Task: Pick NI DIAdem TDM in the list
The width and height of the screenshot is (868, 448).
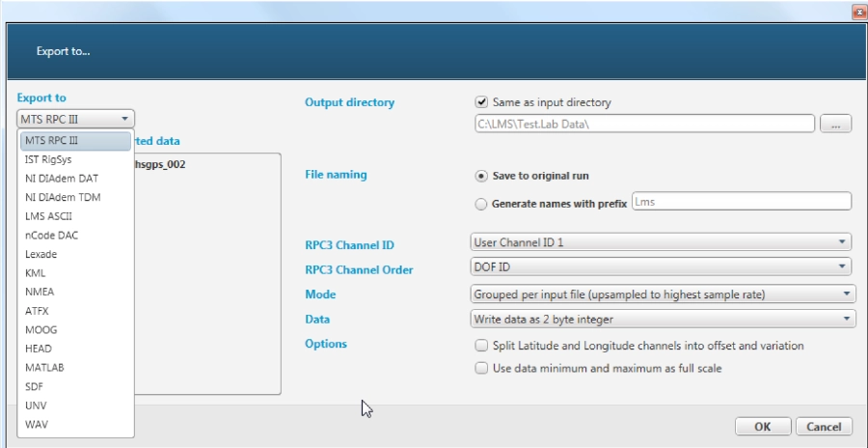Action: (63, 197)
